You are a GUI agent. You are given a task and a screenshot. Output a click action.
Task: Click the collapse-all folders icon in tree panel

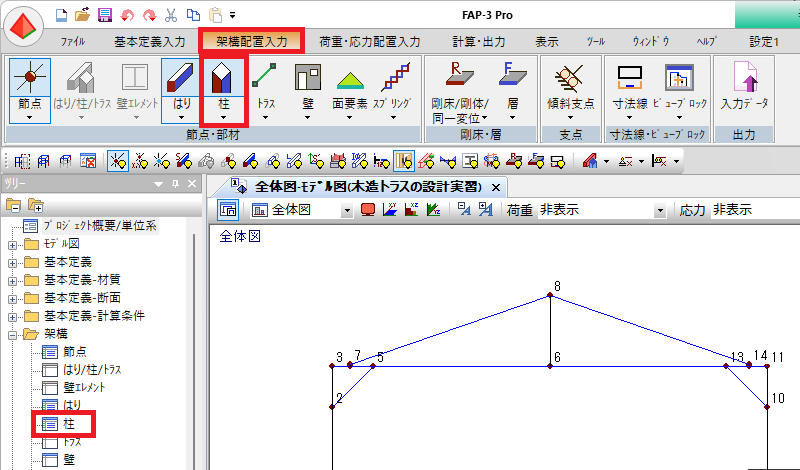tap(13, 206)
